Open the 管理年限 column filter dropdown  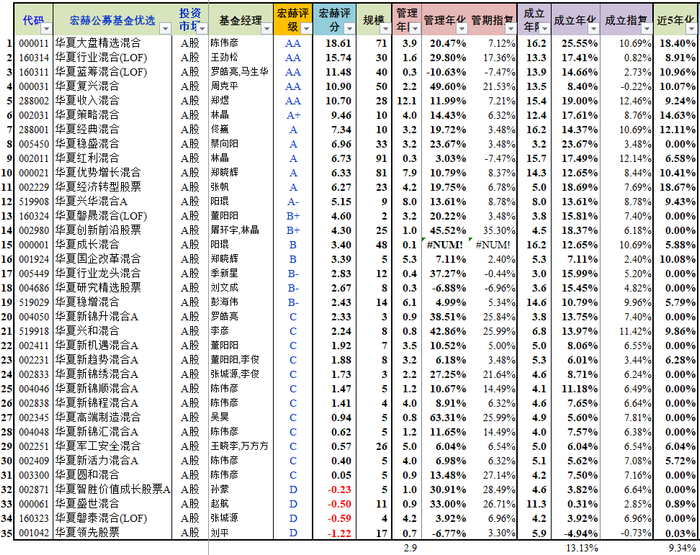[415, 29]
